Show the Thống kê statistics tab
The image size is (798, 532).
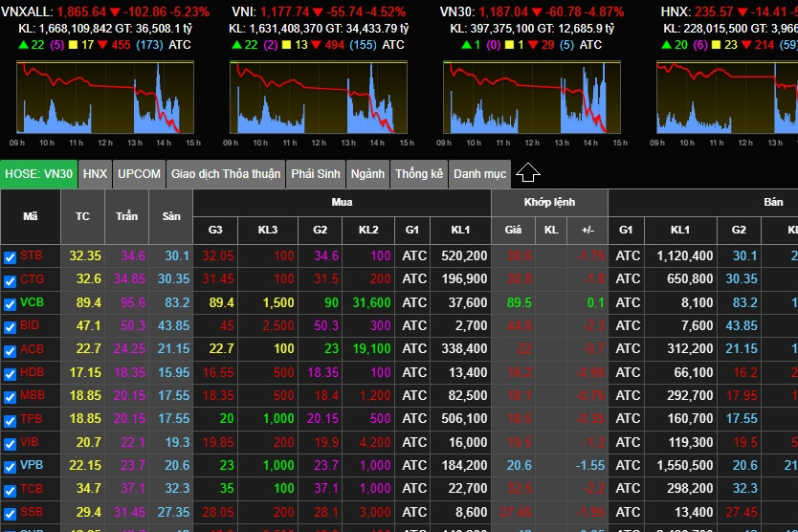tap(419, 174)
